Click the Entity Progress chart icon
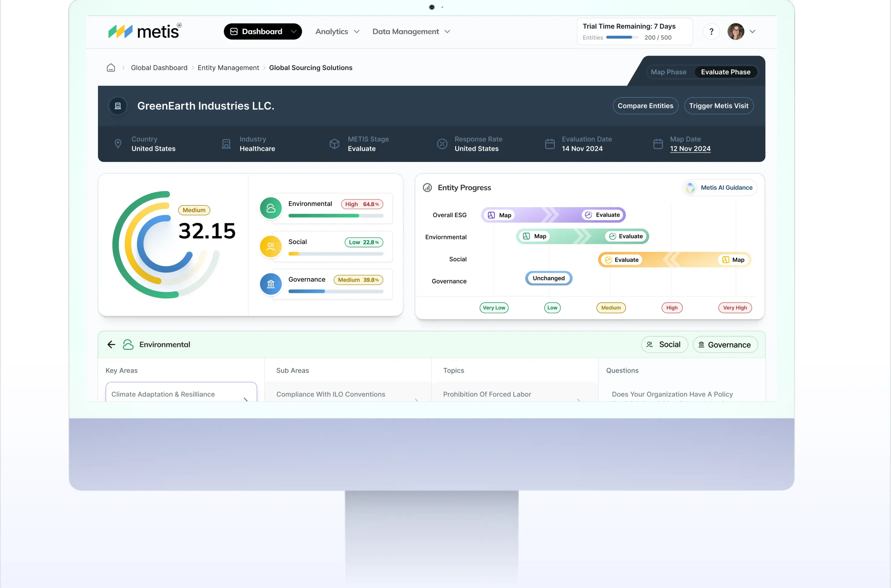 [x=427, y=188]
